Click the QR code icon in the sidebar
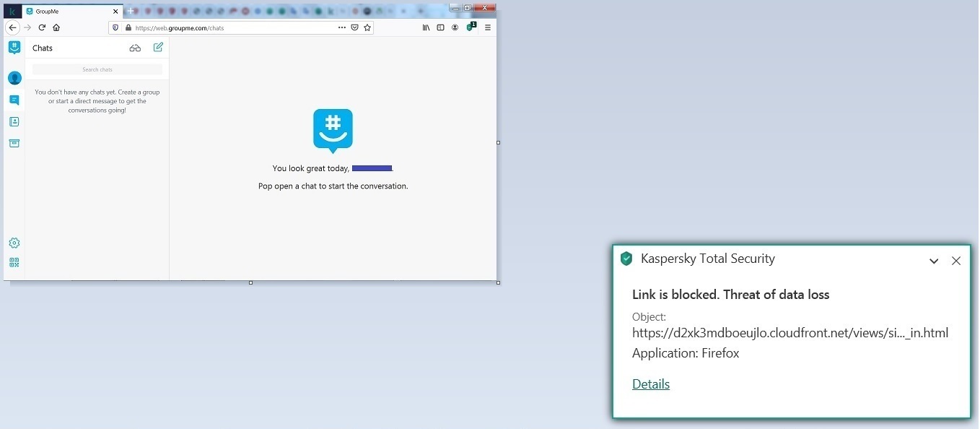980x429 pixels. pyautogui.click(x=14, y=263)
